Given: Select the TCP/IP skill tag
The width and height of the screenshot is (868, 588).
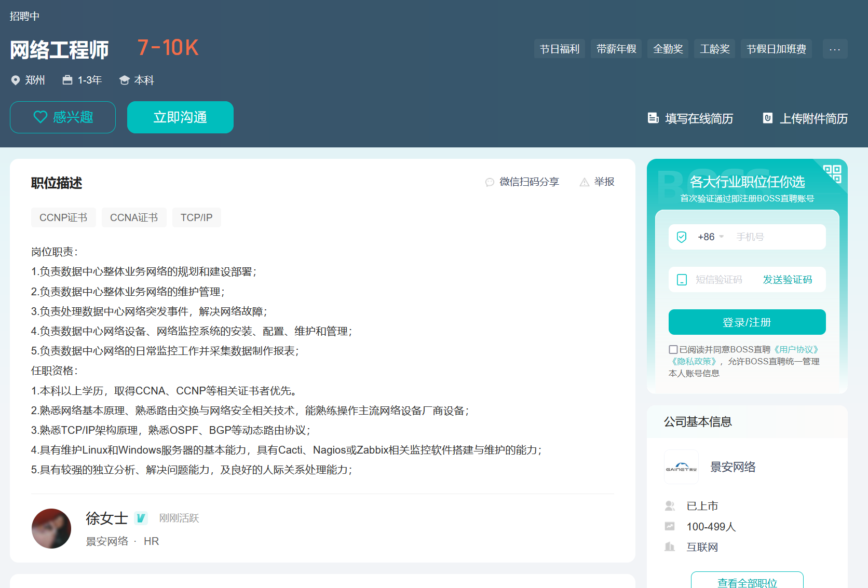Looking at the screenshot, I should pyautogui.click(x=196, y=217).
